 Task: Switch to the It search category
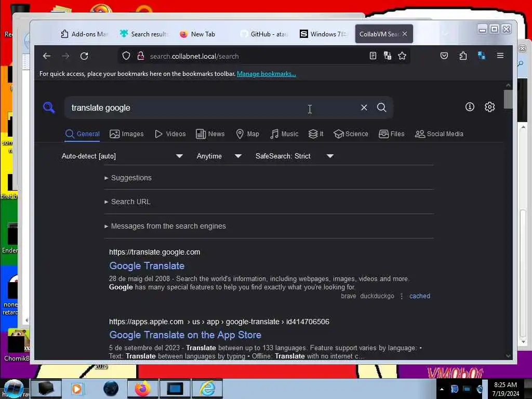[x=316, y=134]
